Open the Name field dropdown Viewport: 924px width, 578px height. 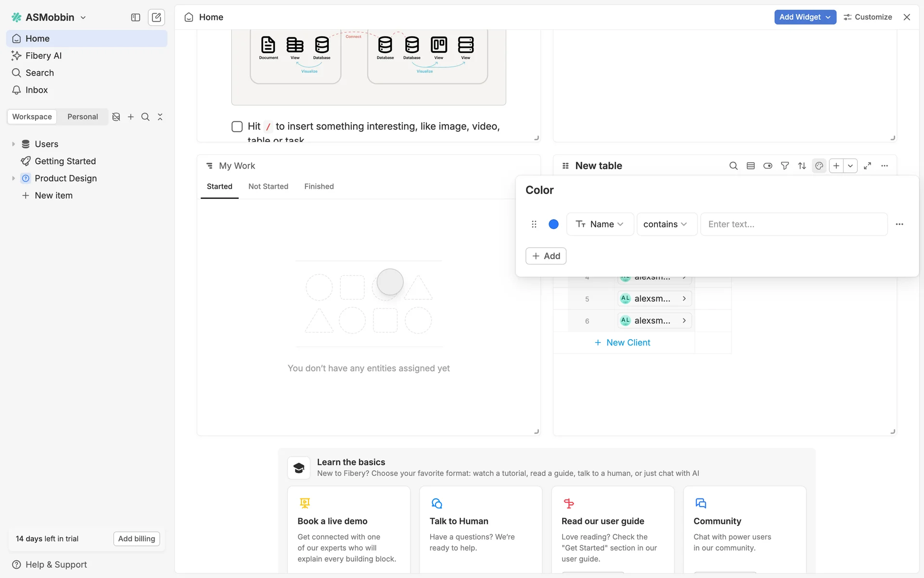click(x=600, y=224)
